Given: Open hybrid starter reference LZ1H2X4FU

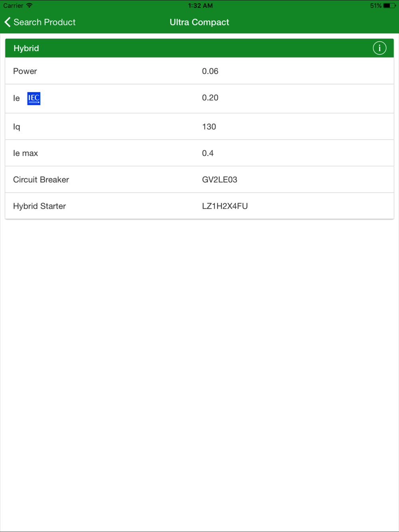Looking at the screenshot, I should click(x=225, y=206).
